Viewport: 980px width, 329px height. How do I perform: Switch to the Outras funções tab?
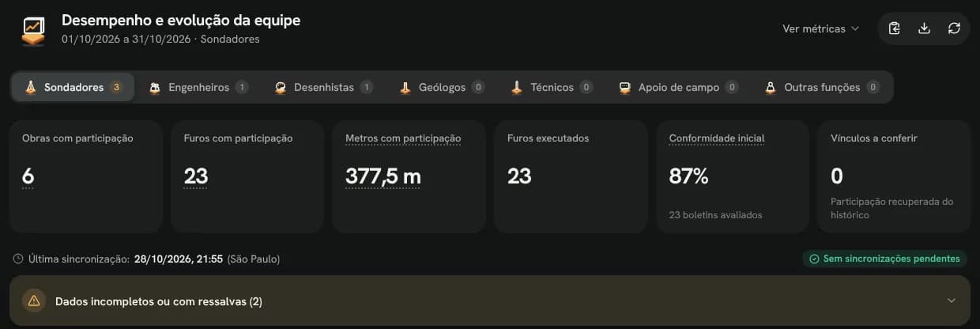coord(822,87)
